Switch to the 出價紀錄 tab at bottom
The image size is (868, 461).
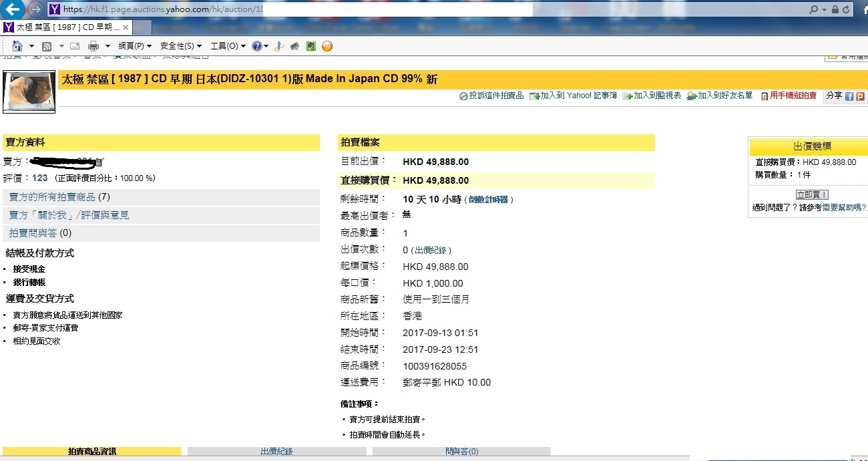pyautogui.click(x=276, y=452)
